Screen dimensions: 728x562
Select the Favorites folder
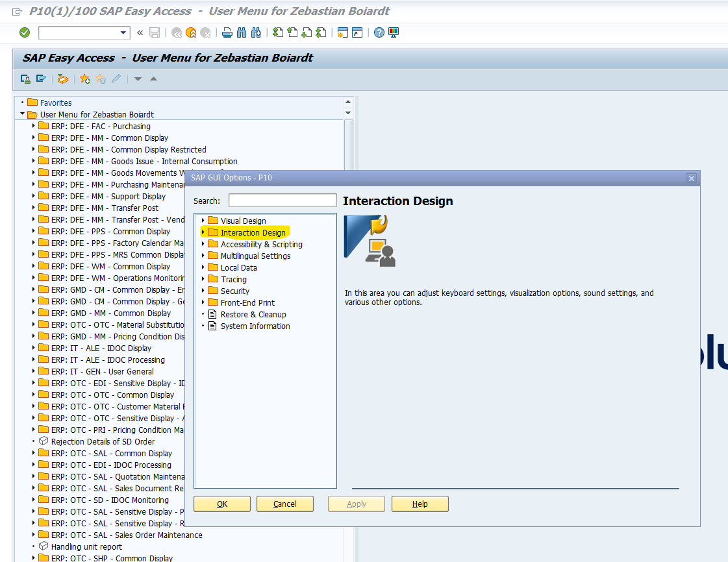pos(56,103)
